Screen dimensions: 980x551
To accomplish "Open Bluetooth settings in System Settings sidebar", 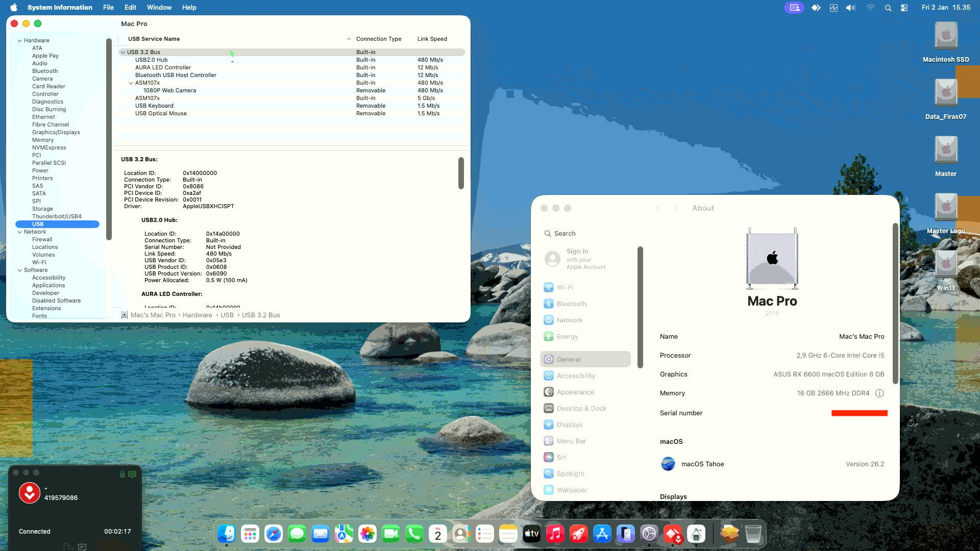I will point(585,304).
